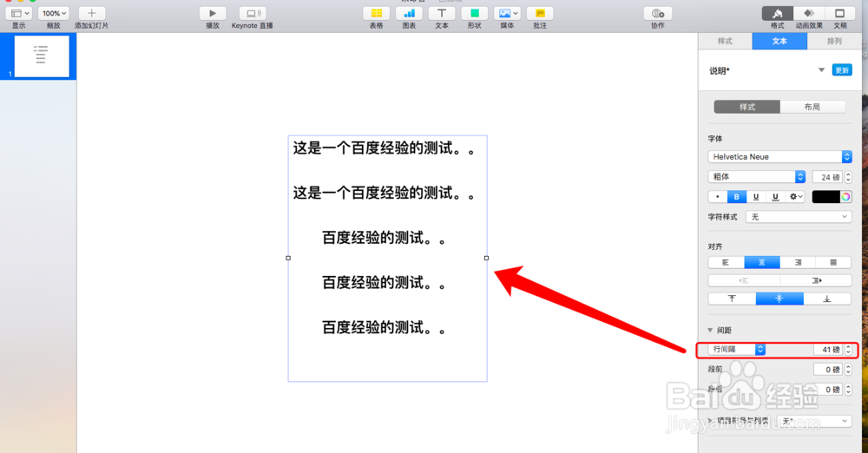Insert a chart with 图表 icon
This screenshot has width=868, height=453.
click(409, 13)
